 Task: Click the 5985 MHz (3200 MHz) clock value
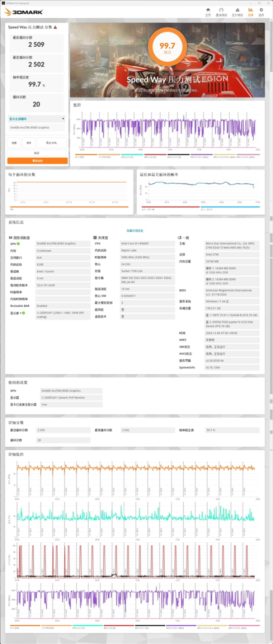point(147,257)
